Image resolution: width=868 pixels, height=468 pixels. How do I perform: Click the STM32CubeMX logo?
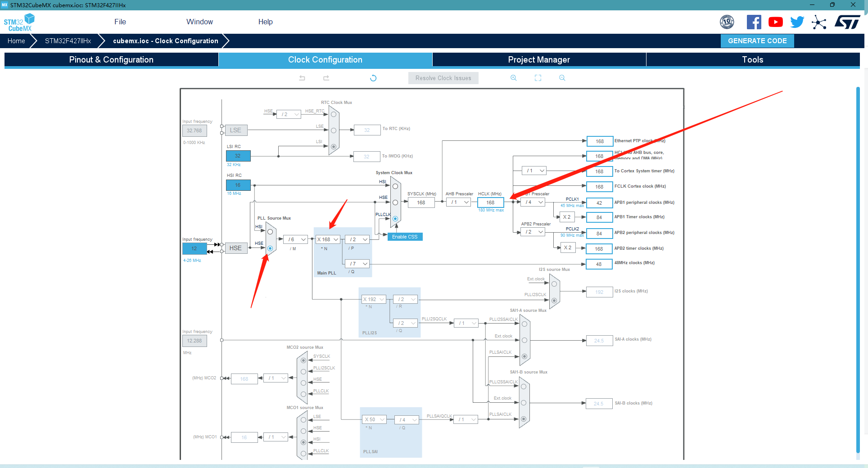(19, 22)
